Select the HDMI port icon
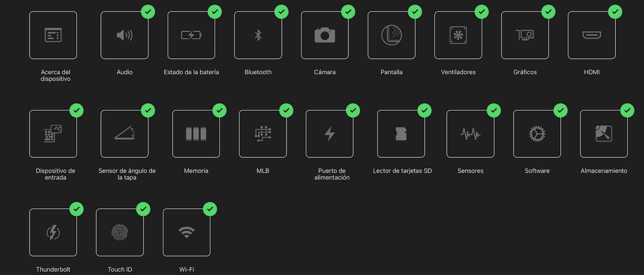The height and width of the screenshot is (275, 644). pos(592,35)
